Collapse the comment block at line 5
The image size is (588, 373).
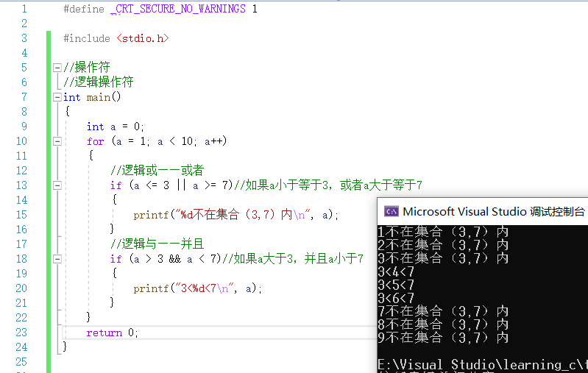[x=57, y=68]
